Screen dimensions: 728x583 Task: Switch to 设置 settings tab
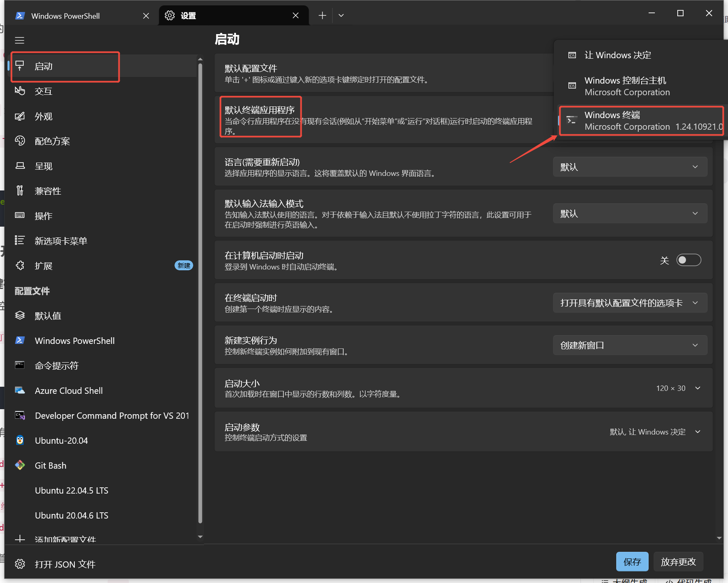click(234, 15)
